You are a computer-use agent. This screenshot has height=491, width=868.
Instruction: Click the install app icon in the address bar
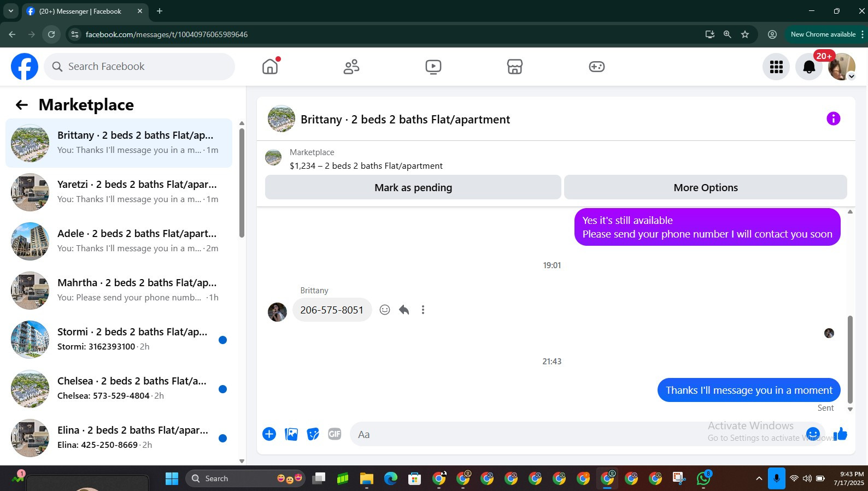[x=710, y=34]
